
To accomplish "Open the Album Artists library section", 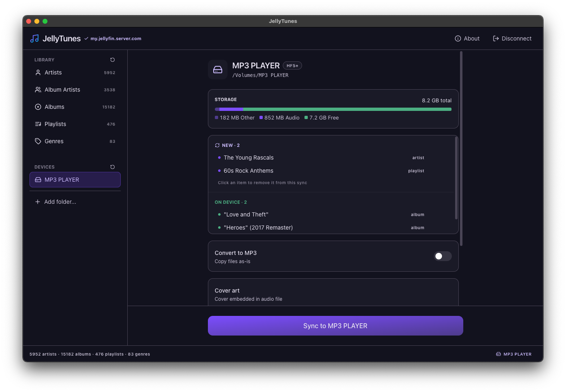I will 75,90.
